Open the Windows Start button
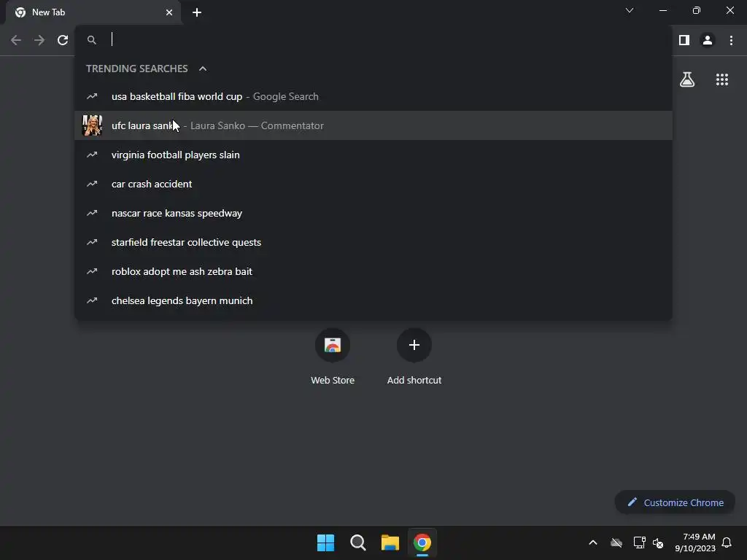This screenshot has width=747, height=560. (x=326, y=542)
